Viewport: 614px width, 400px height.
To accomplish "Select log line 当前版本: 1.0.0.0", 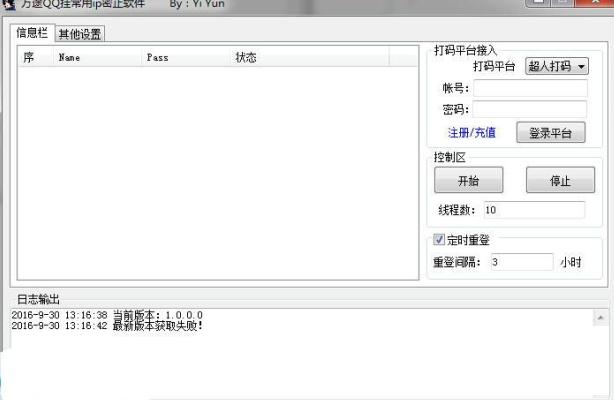I will tap(107, 315).
